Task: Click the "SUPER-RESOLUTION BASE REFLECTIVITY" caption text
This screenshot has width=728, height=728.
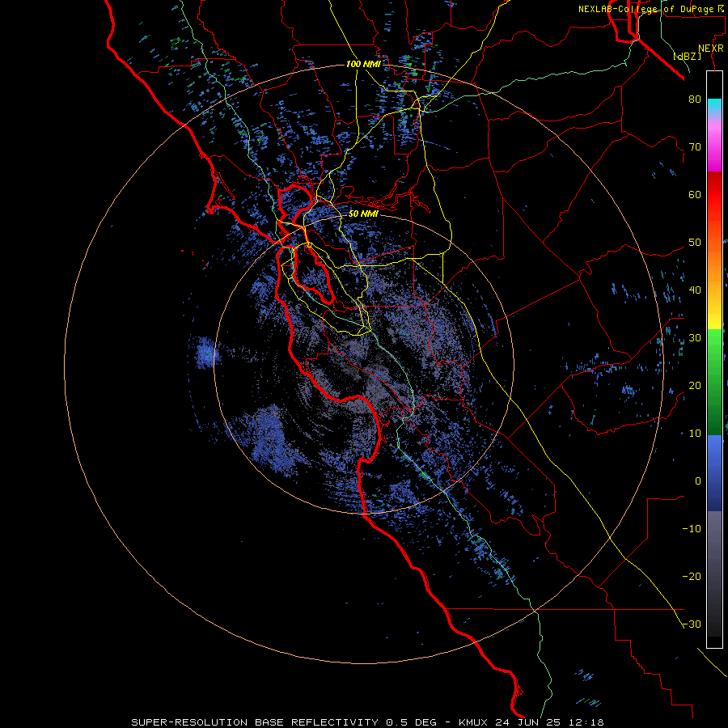Action: pyautogui.click(x=255, y=722)
